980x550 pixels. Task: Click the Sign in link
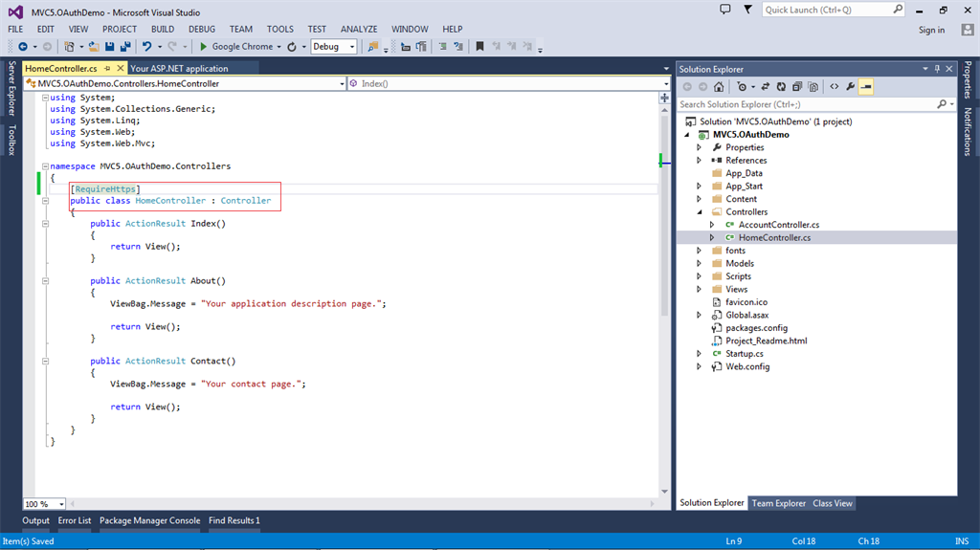pyautogui.click(x=931, y=30)
